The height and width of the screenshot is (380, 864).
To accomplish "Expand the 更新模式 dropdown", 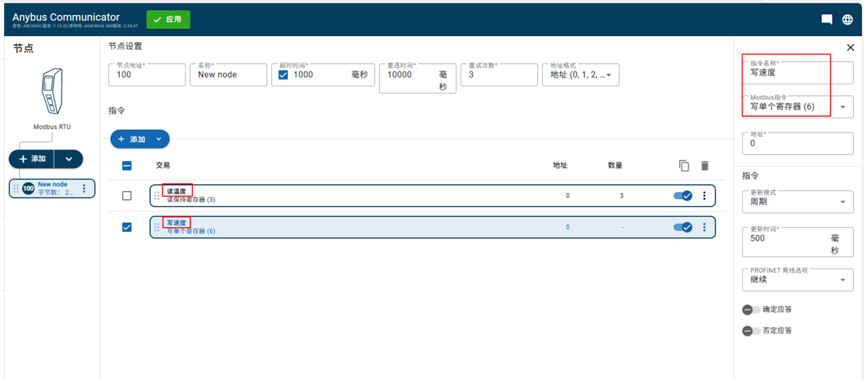I will pos(798,202).
